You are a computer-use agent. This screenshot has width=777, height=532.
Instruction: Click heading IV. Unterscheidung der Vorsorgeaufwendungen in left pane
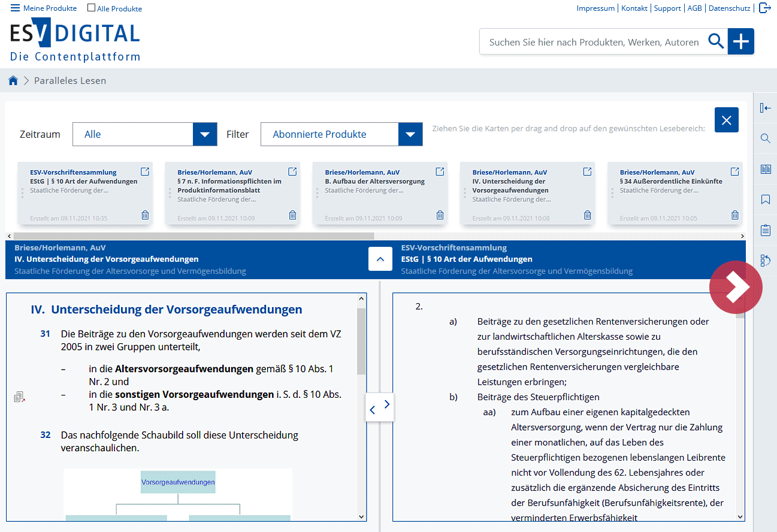167,310
